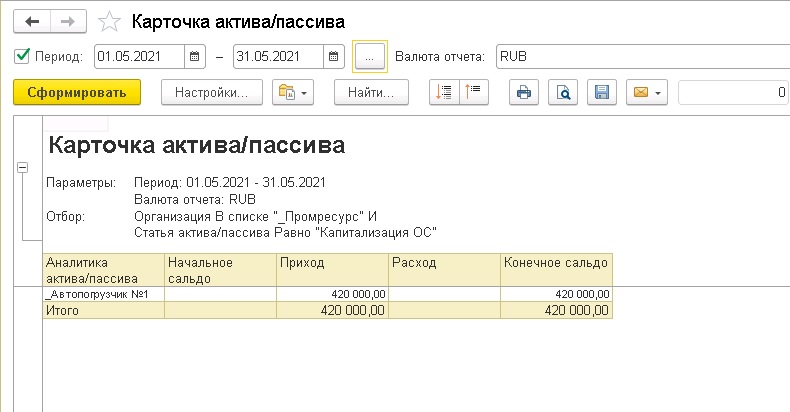Toggle the Период checkbox
The width and height of the screenshot is (790, 412).
[x=22, y=56]
